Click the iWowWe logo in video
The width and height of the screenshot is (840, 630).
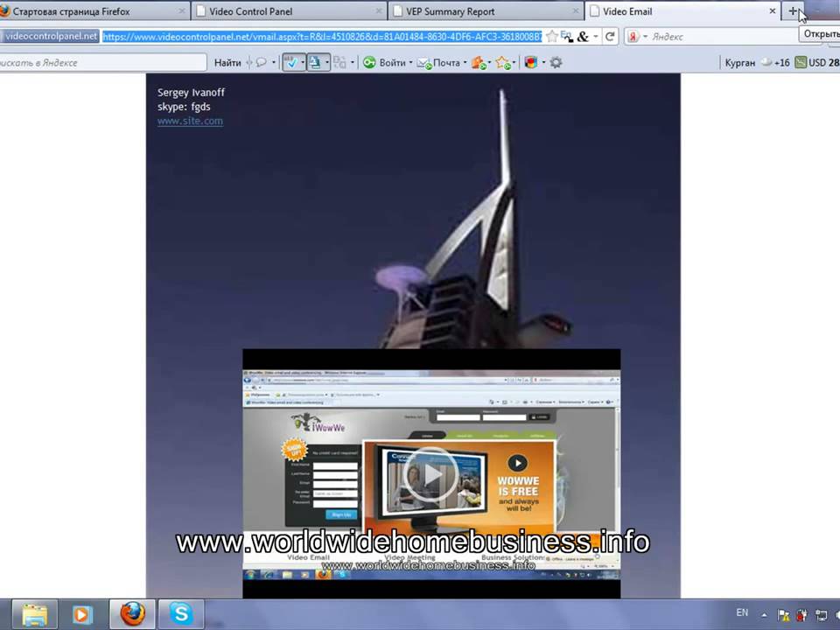point(318,423)
